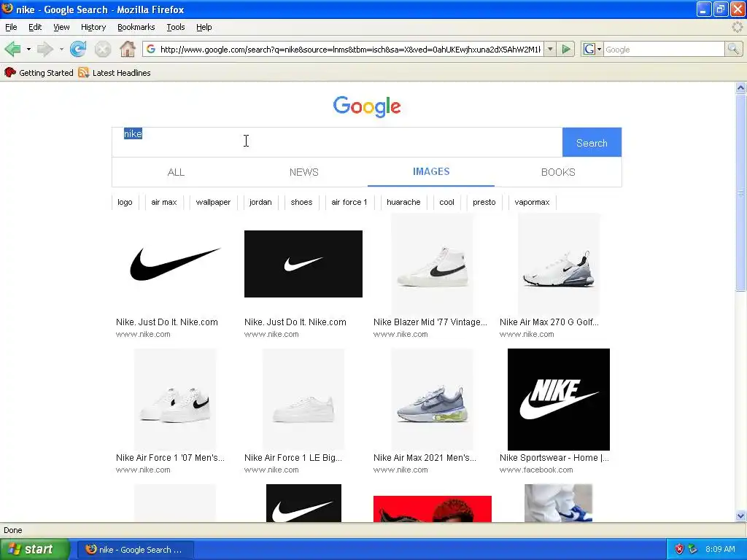Click the Forward arrow in the toolbar

(x=45, y=49)
